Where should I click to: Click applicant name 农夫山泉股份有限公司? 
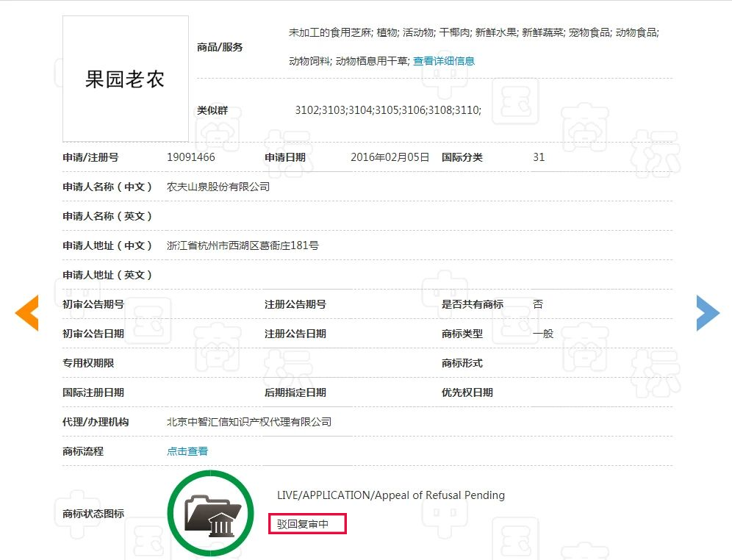click(x=218, y=187)
